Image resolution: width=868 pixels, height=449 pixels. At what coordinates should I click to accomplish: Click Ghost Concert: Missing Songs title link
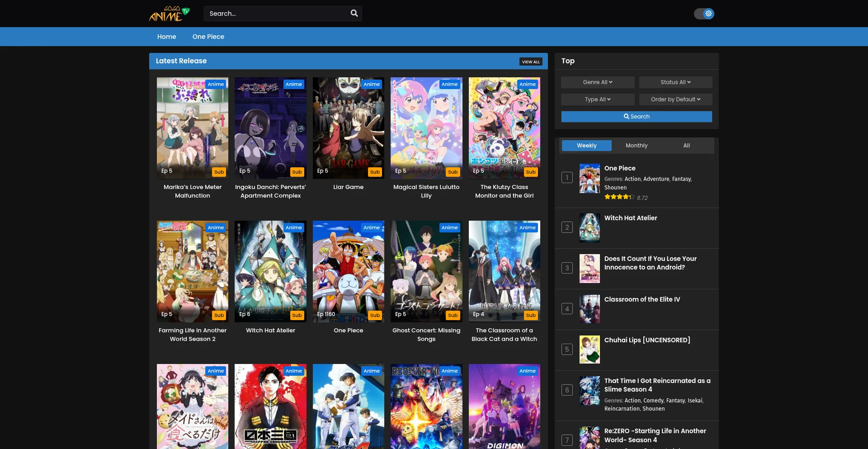[426, 335]
